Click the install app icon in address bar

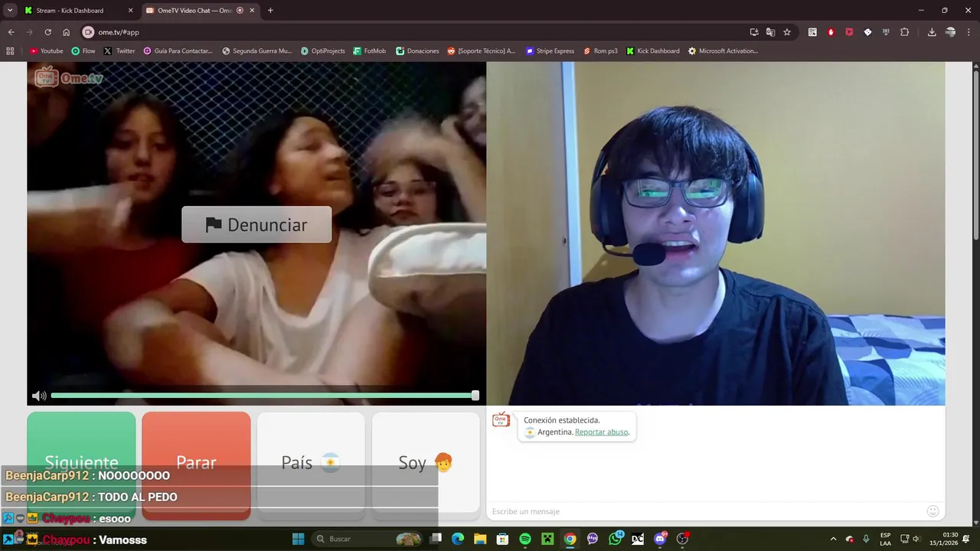click(754, 32)
